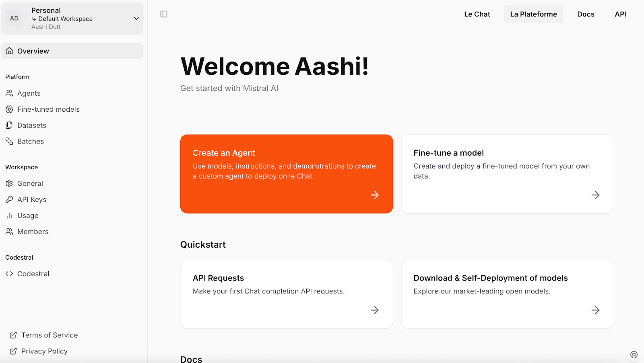The image size is (644, 363).
Task: Click the Aashi Dutt username text
Action: tap(46, 27)
